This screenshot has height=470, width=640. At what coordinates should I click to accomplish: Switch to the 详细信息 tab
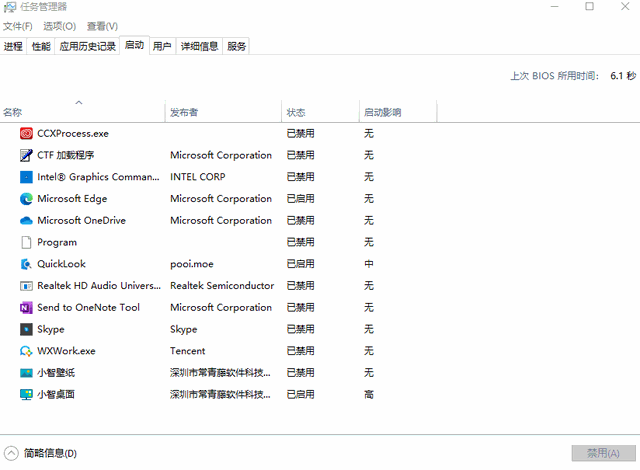[x=199, y=46]
